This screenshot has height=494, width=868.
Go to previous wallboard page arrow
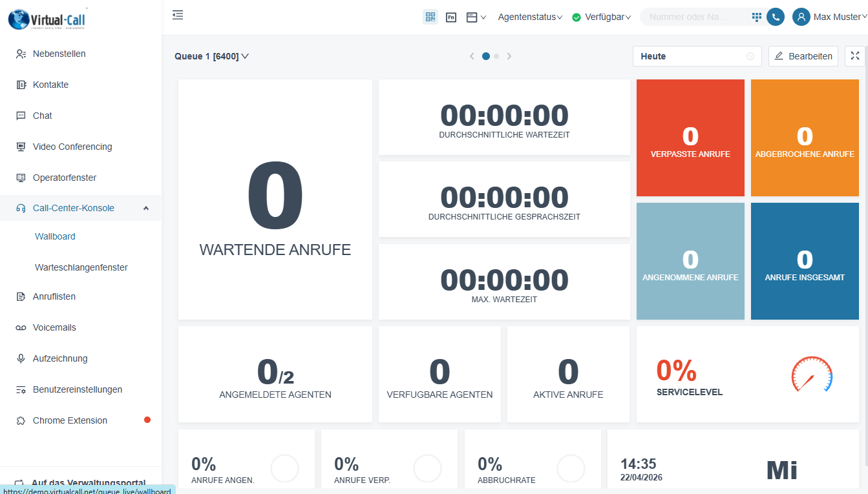(472, 56)
